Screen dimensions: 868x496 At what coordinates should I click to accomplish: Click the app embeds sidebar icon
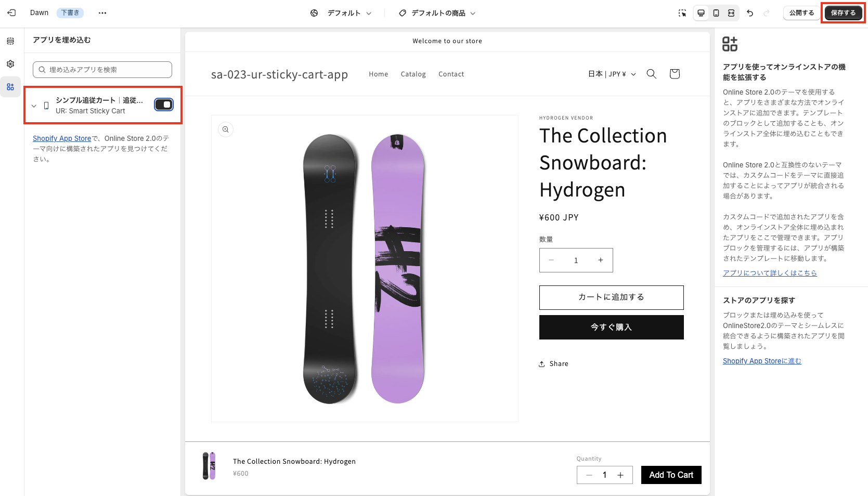(x=10, y=87)
